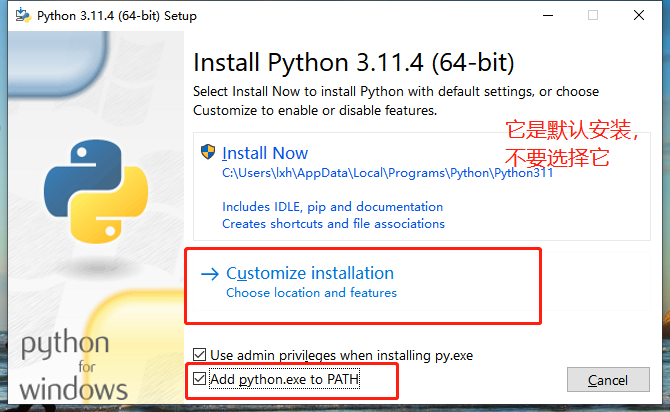Click the Python logo in the sidebar
The width and height of the screenshot is (670, 412).
97,191
